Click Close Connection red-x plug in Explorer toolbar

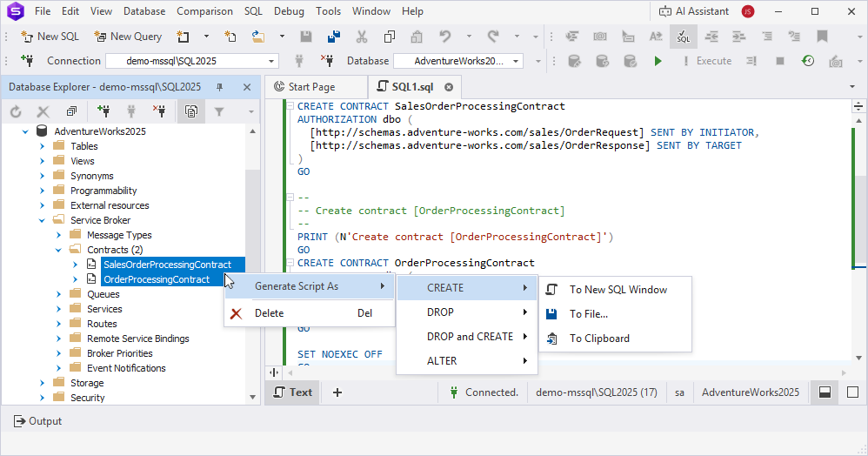[x=159, y=112]
